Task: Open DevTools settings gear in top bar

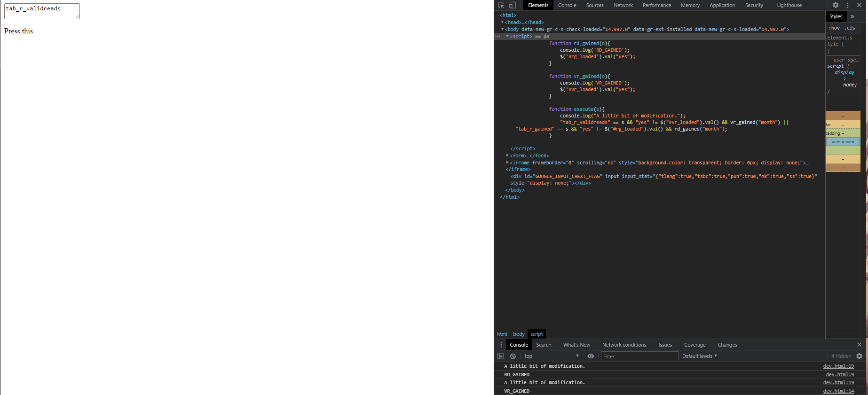Action: click(836, 5)
